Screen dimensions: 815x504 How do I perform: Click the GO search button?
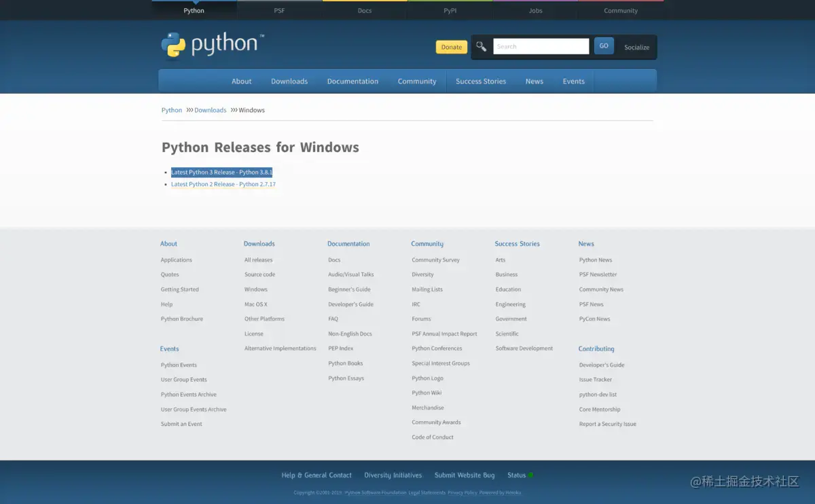604,46
